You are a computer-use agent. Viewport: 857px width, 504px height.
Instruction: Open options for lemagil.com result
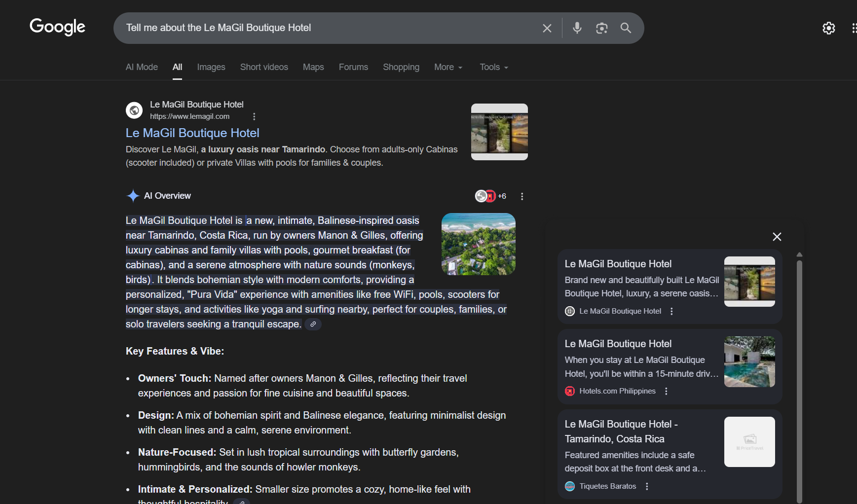254,116
